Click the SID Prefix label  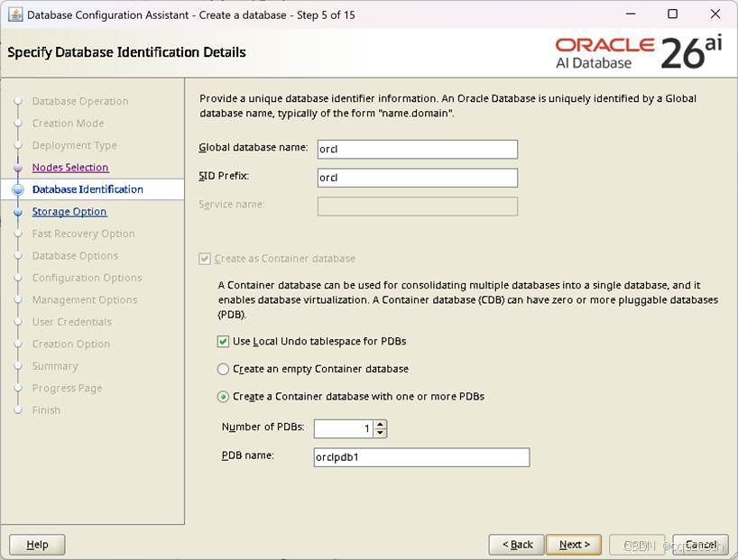(224, 176)
